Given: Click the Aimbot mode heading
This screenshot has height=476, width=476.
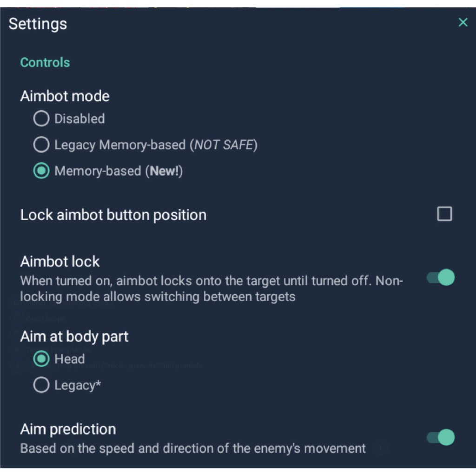Looking at the screenshot, I should tap(65, 96).
